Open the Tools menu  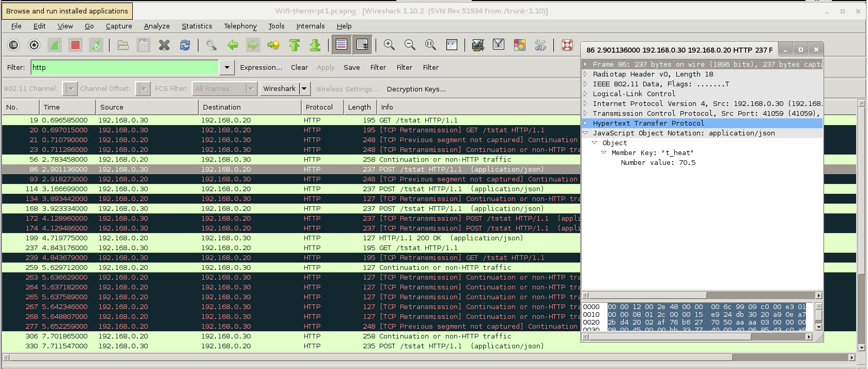pyautogui.click(x=276, y=26)
